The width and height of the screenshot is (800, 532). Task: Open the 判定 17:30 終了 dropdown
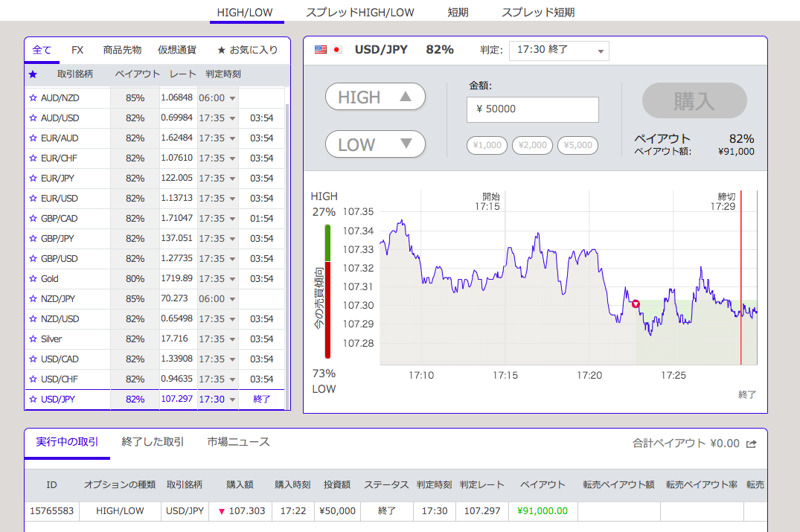click(559, 51)
